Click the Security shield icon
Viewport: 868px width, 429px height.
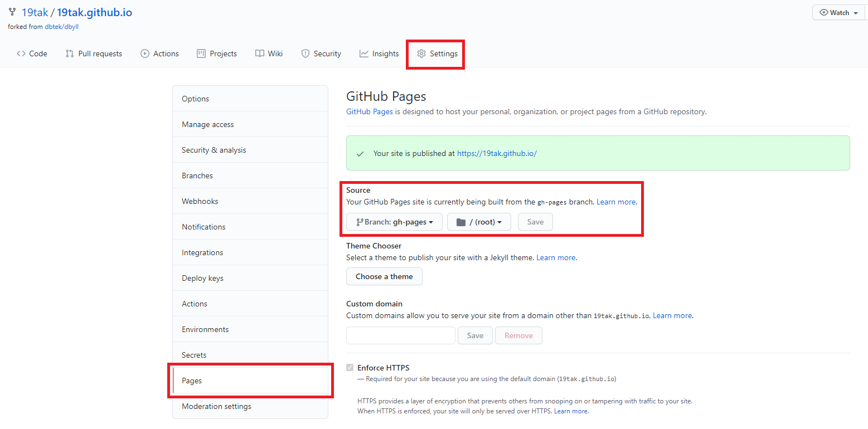click(306, 53)
